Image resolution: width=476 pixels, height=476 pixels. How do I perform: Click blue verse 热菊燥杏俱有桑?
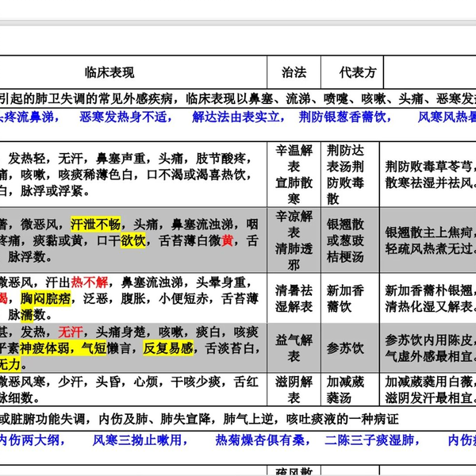[x=263, y=440]
